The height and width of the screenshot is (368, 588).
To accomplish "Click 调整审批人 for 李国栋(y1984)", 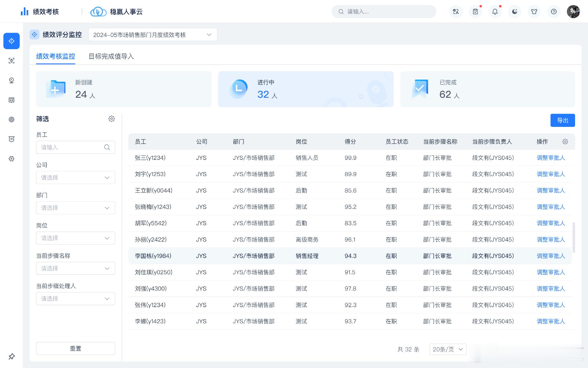I will pos(551,256).
